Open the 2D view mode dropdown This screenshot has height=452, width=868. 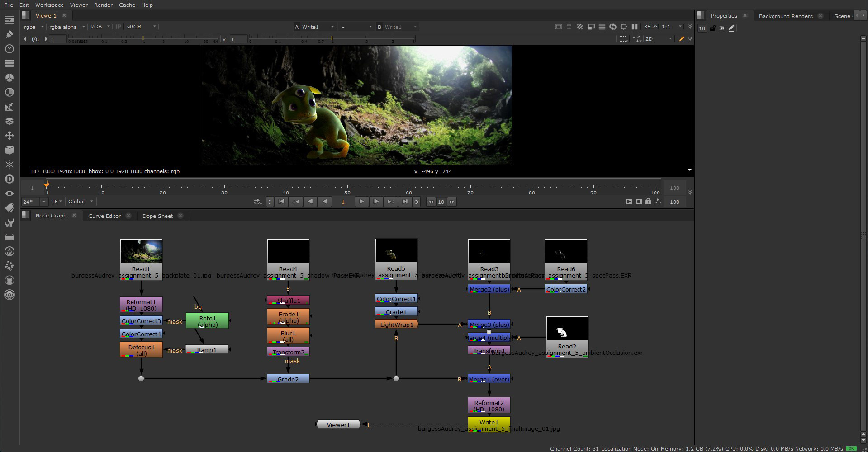[659, 39]
